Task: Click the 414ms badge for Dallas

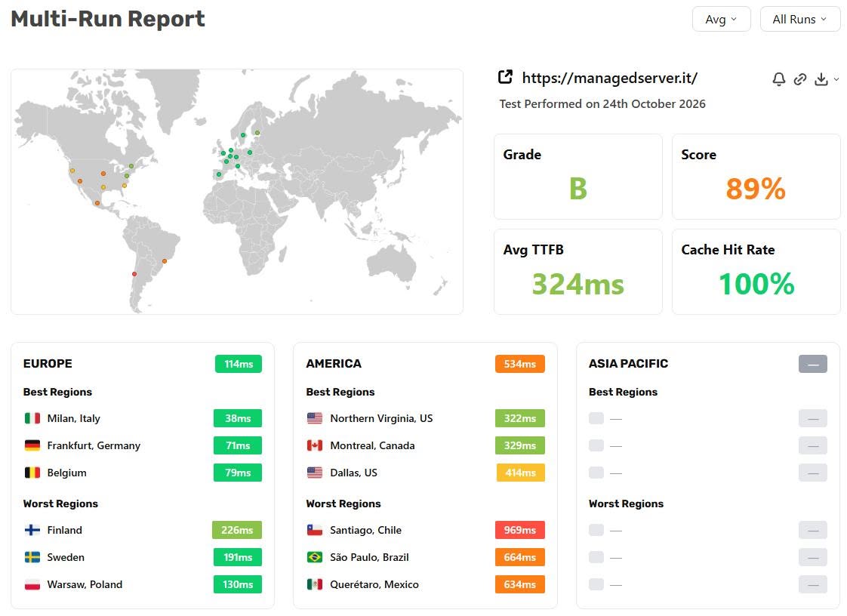Action: point(521,473)
